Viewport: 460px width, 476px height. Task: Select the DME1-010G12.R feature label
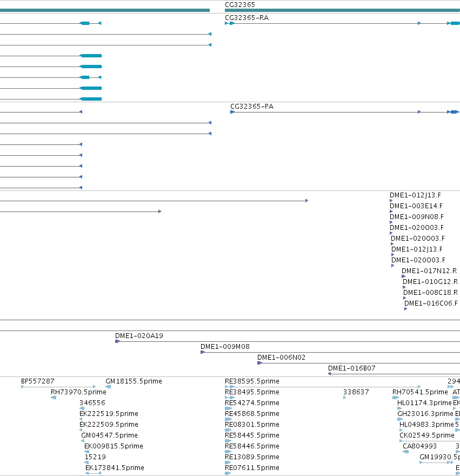click(x=430, y=282)
